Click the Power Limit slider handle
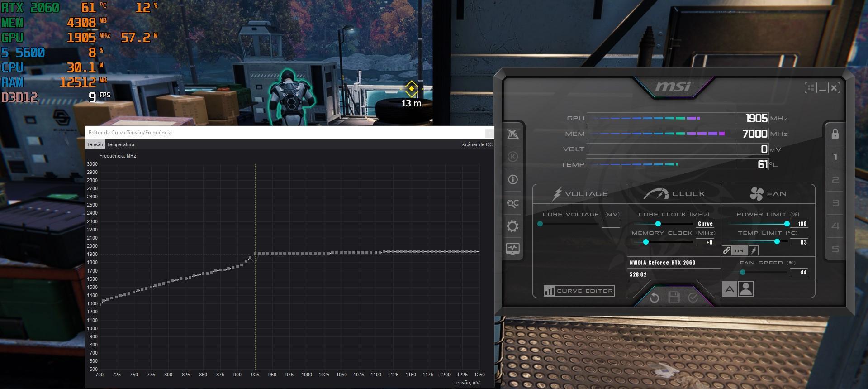The image size is (868, 389). [787, 224]
